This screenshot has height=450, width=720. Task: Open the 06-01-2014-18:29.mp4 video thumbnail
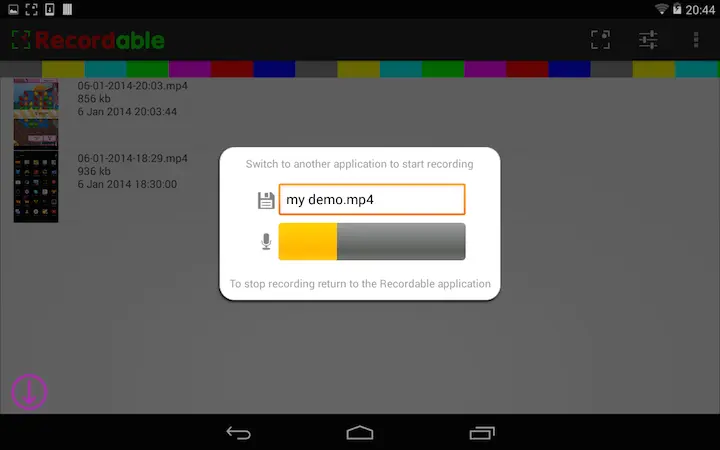click(x=36, y=187)
